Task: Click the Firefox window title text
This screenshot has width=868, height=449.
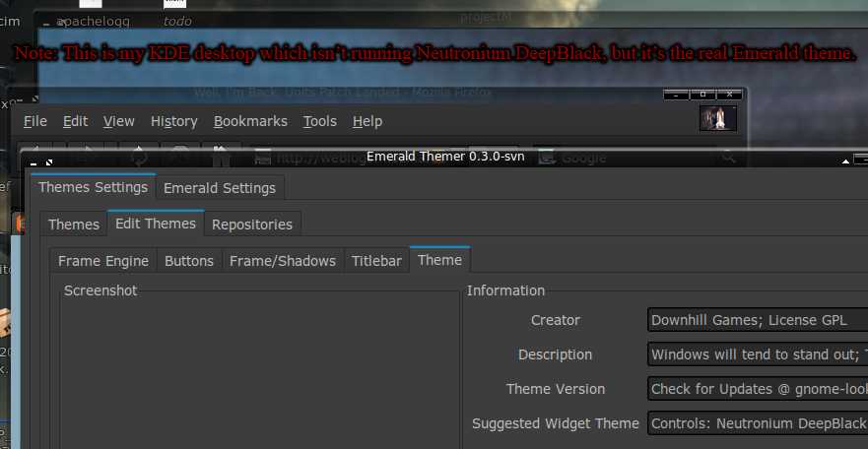Action: coord(343,93)
